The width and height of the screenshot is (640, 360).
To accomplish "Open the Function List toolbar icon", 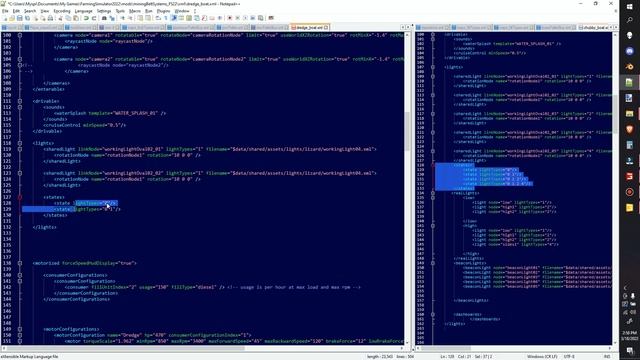I will click(204, 18).
